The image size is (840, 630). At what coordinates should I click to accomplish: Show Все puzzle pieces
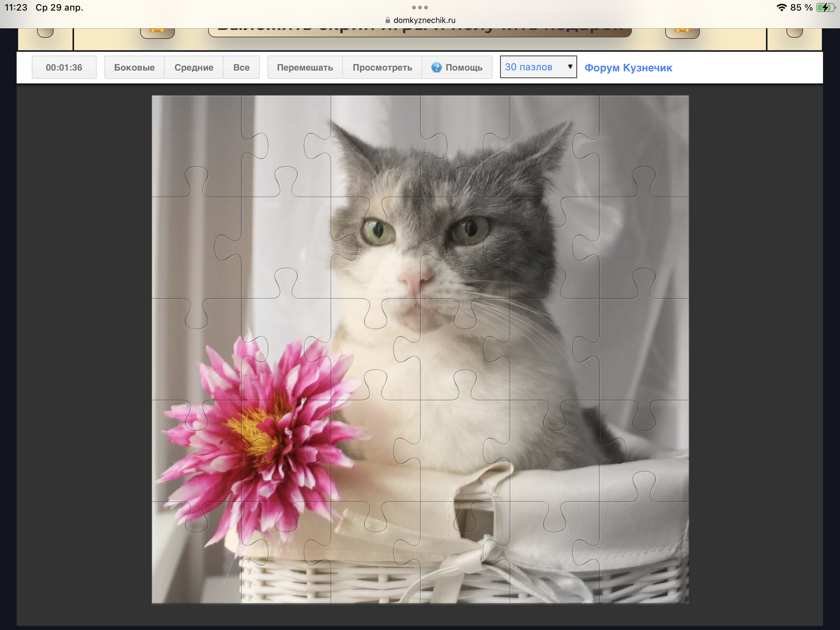coord(241,68)
